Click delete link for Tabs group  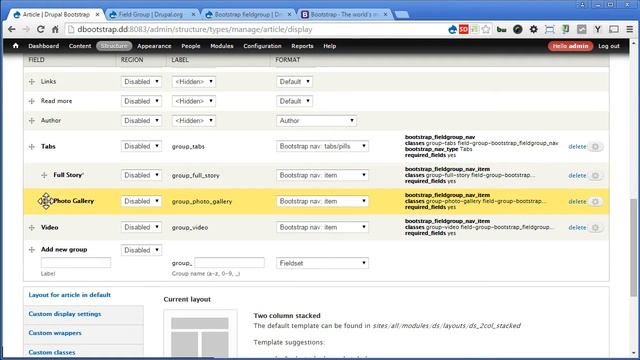tap(577, 147)
